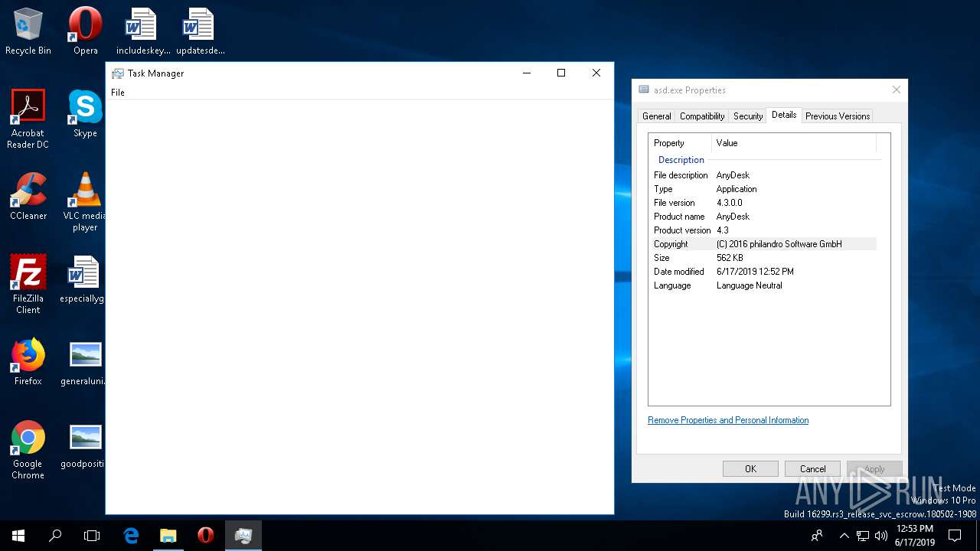Launch Firefox from the desktop
Viewport: 980px width, 551px height.
(28, 361)
